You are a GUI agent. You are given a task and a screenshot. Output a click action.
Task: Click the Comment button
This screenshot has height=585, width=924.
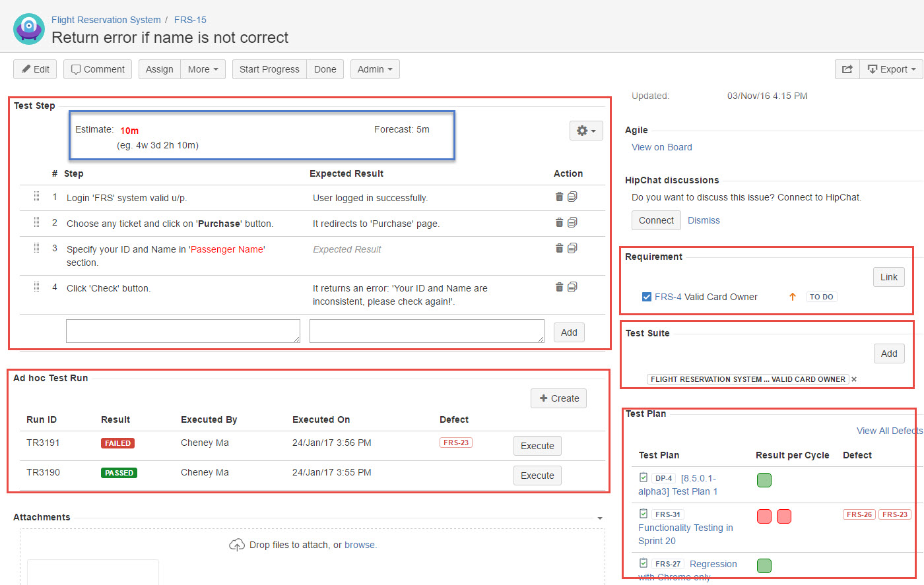[98, 69]
